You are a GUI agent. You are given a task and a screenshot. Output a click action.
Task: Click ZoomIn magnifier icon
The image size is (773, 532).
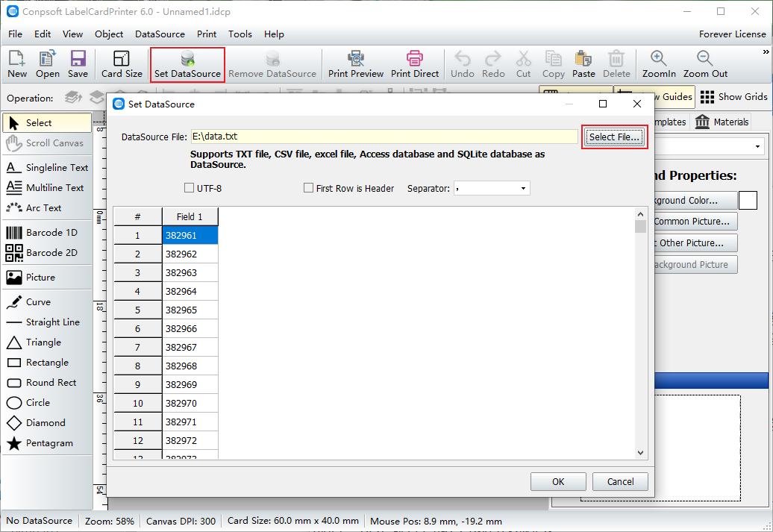point(659,64)
